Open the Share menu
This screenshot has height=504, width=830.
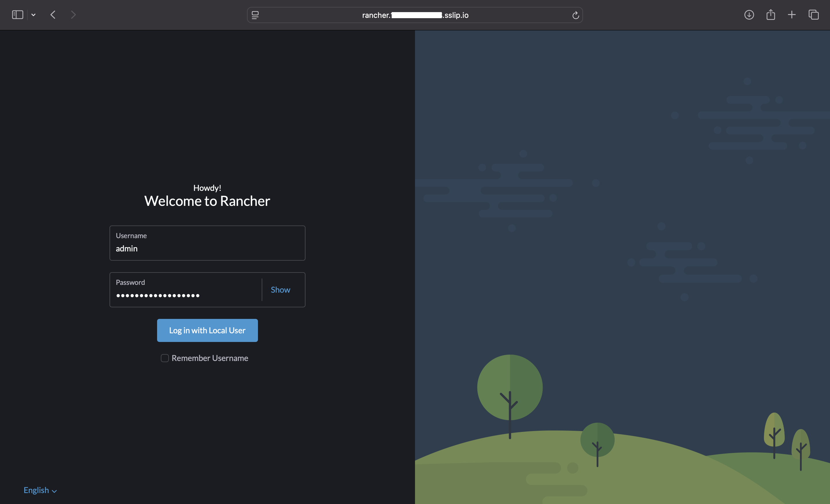click(770, 14)
